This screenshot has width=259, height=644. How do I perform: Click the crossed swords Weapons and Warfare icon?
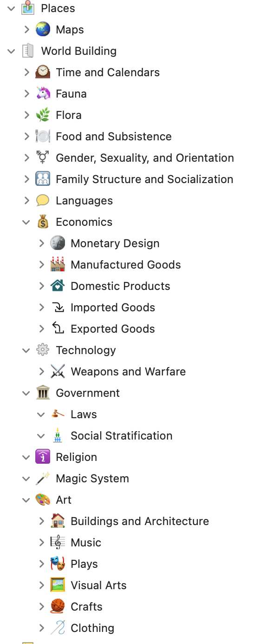[x=58, y=372]
